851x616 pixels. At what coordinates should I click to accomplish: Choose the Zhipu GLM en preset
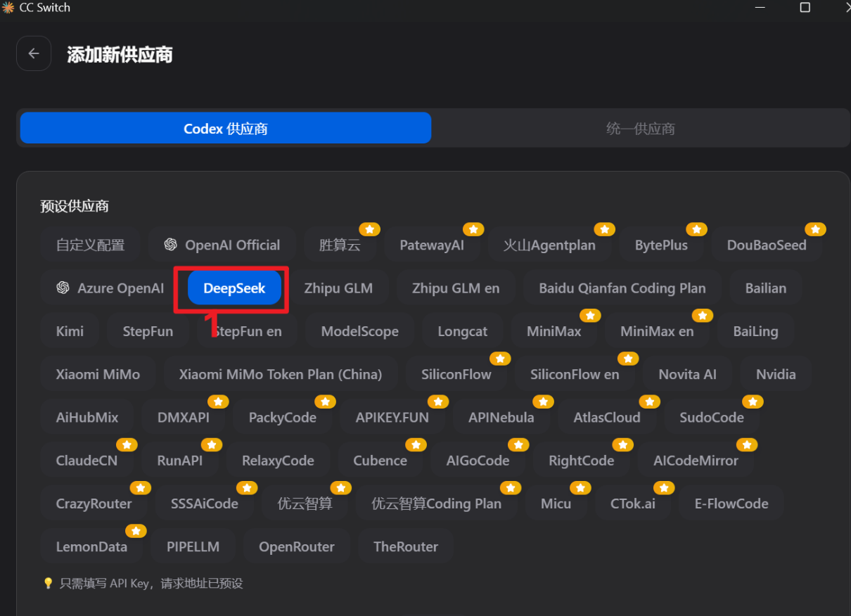pyautogui.click(x=456, y=288)
